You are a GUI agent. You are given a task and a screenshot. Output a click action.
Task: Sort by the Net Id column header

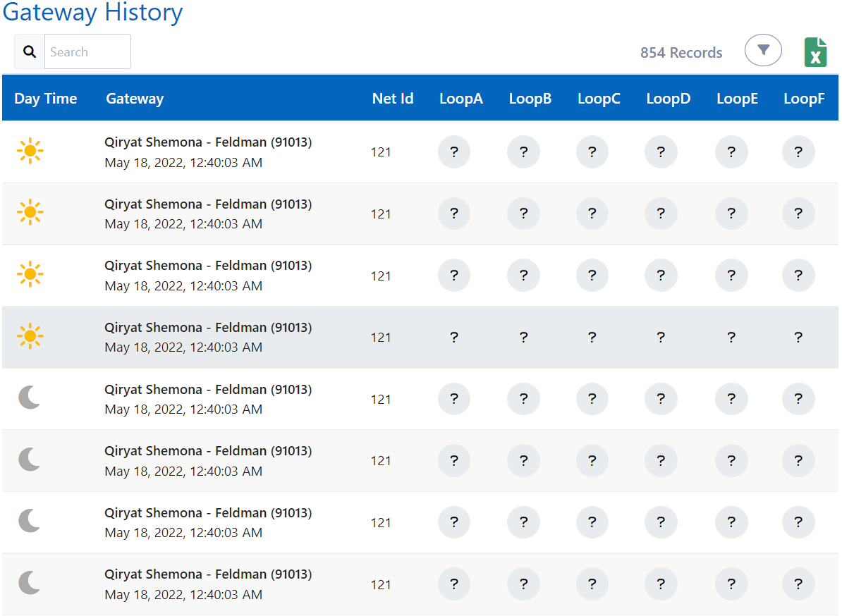[x=393, y=99]
